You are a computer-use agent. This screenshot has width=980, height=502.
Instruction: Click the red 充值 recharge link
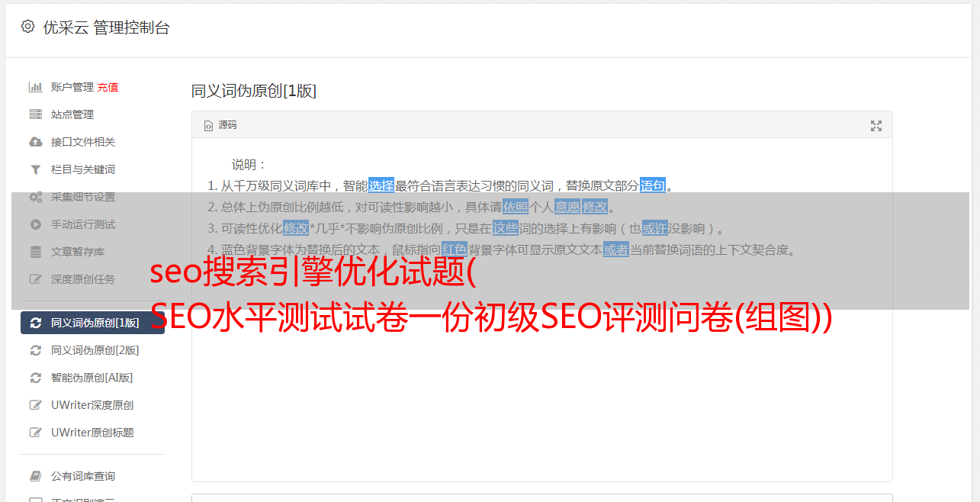[108, 87]
